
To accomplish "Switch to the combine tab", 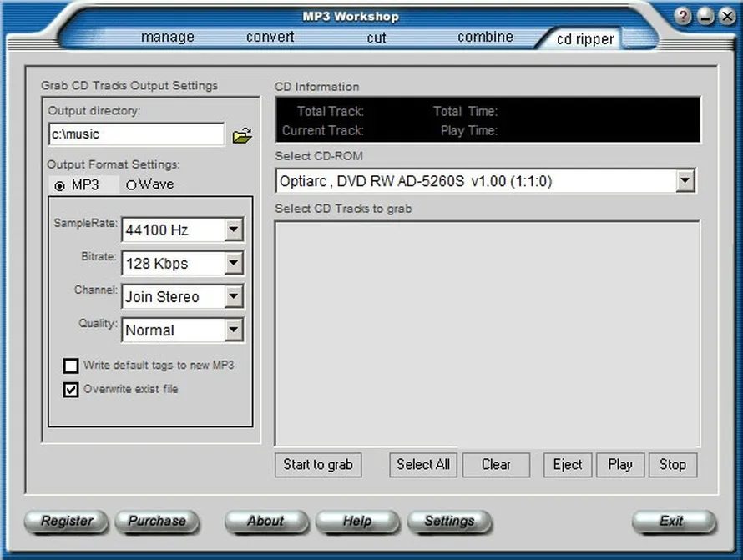I will click(x=485, y=37).
